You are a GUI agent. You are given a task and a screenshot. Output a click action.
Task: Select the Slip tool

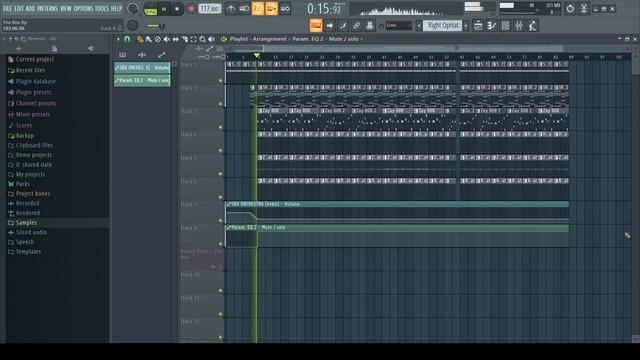[x=176, y=39]
